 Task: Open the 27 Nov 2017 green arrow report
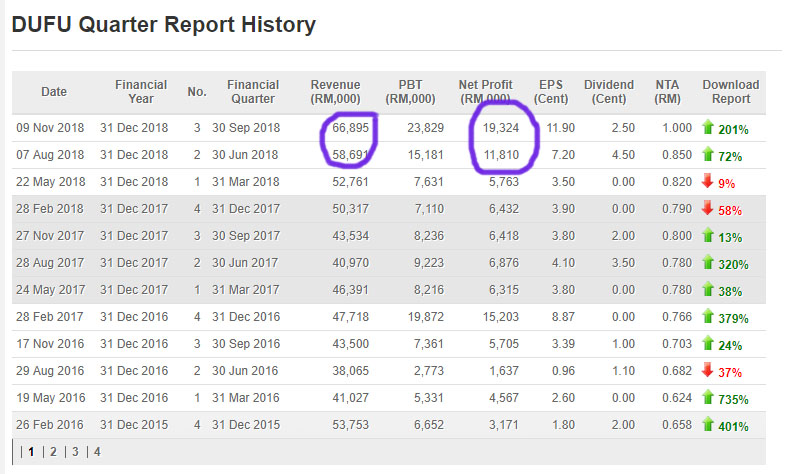[x=707, y=235]
